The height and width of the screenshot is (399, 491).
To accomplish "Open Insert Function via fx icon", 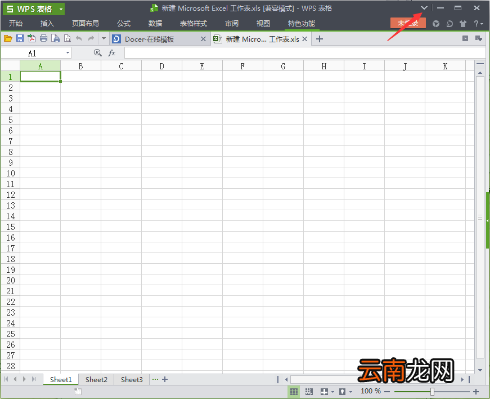I will click(x=112, y=53).
